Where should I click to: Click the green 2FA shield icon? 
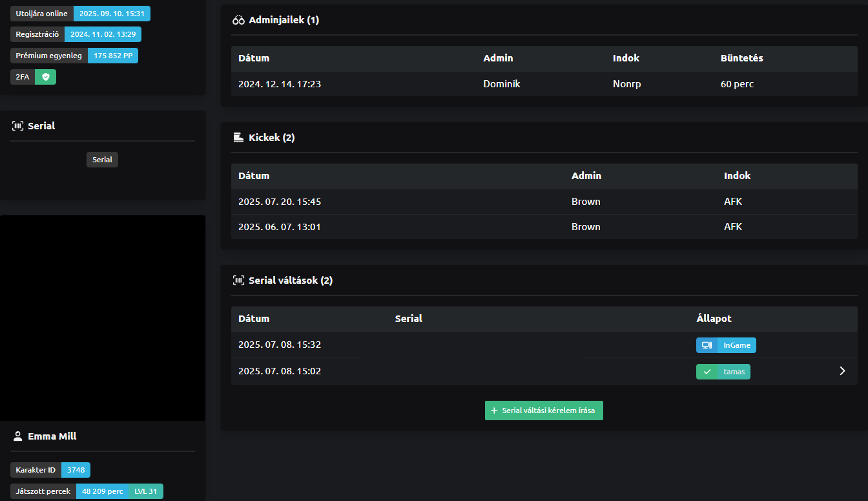coord(45,77)
